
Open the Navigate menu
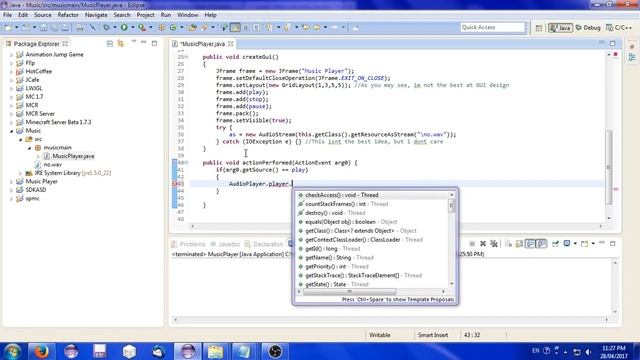click(x=96, y=15)
